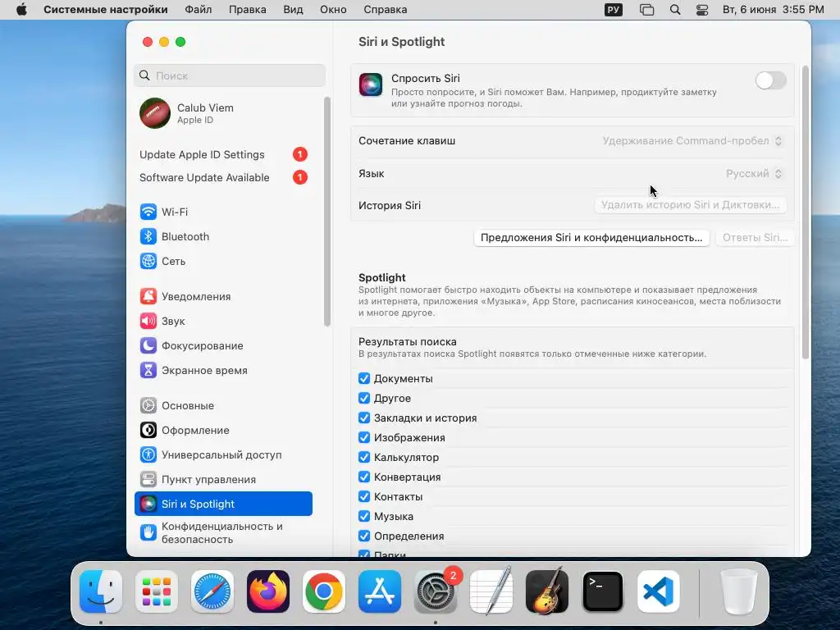840x630 pixels.
Task: Select Фокусирование in sidebar
Action: click(x=223, y=345)
